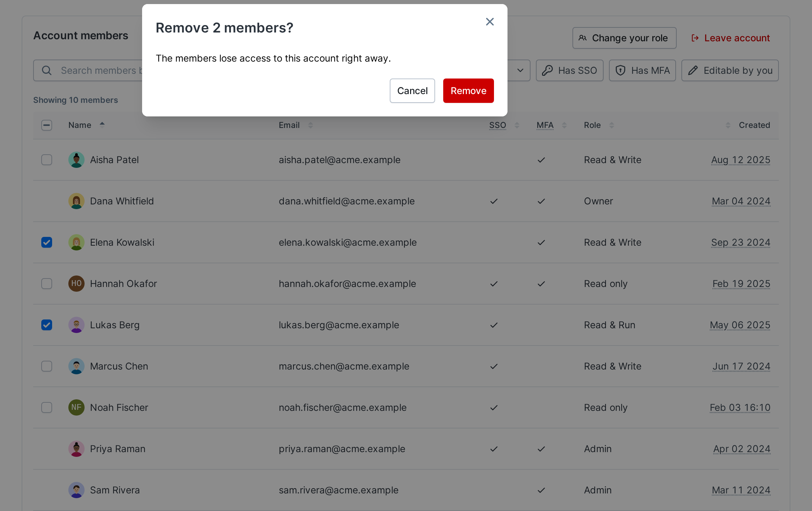812x511 pixels.
Task: Toggle the Has SSO filter
Action: click(569, 70)
